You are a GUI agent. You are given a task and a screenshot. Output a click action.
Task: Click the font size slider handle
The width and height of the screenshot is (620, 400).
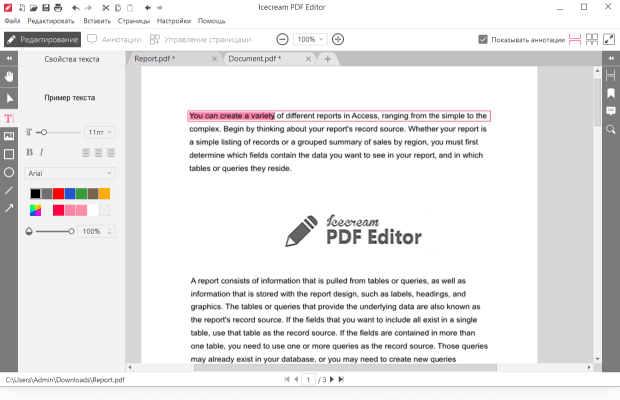[x=44, y=132]
